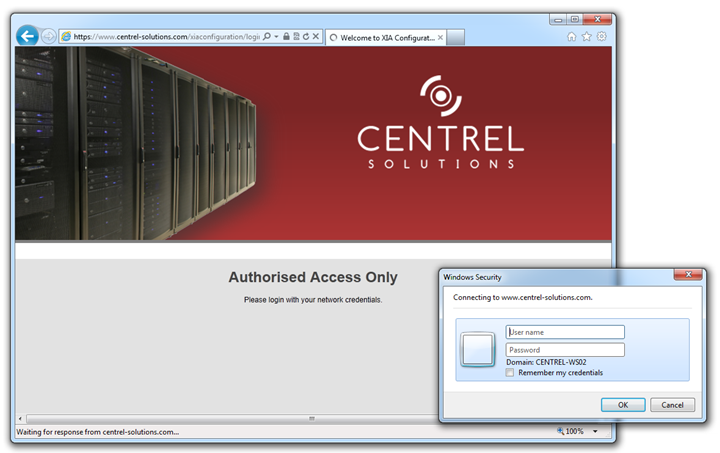Click OK in Windows Security dialog

(x=623, y=405)
